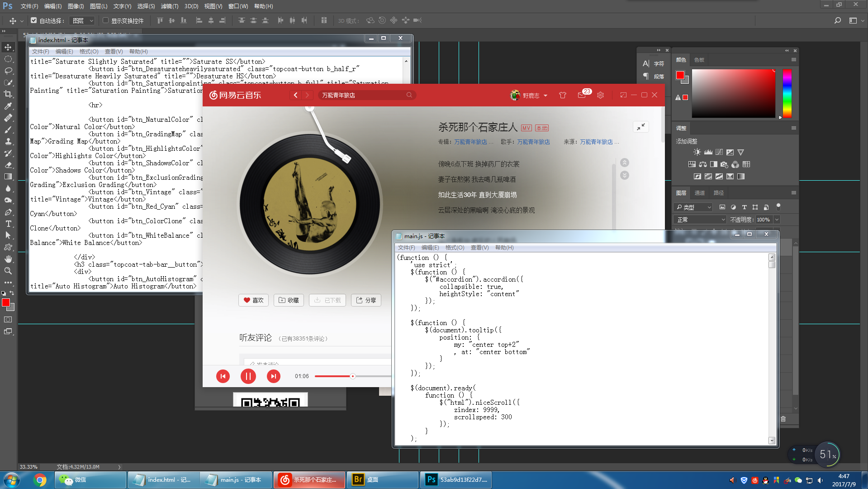Filter layers by pixel layers

[722, 207]
